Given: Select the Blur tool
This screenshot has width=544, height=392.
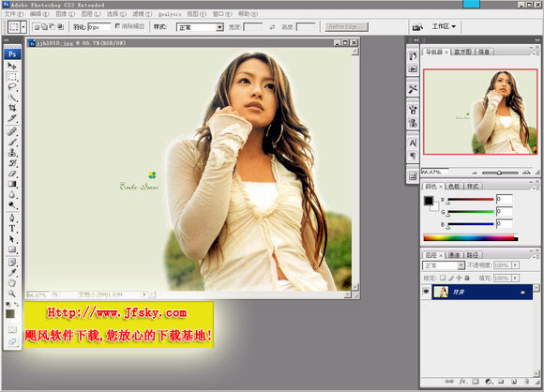Looking at the screenshot, I should point(12,194).
